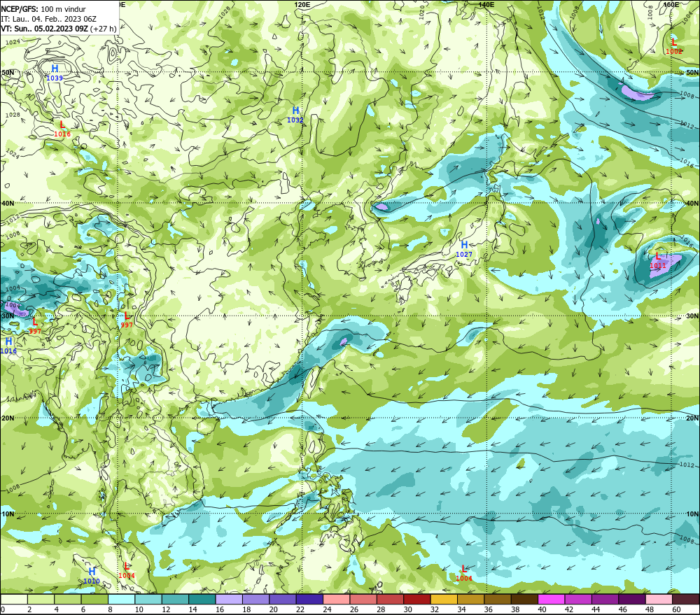Viewport: 700px width, 615px height.
Task: Click the 30N label on right edge
Action: click(x=692, y=316)
